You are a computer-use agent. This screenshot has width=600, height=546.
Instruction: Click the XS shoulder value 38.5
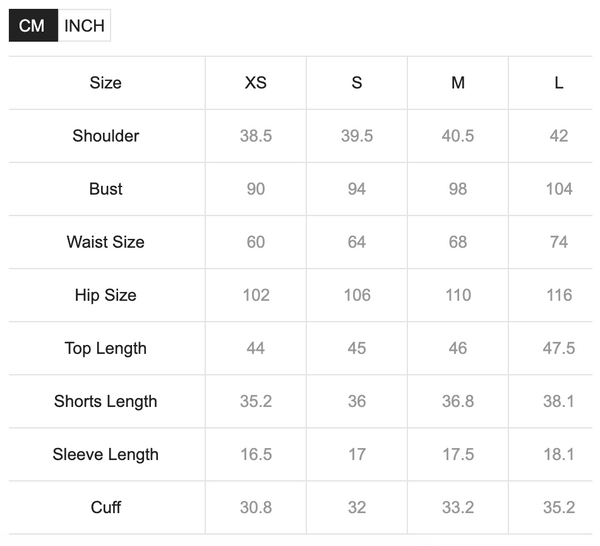(256, 136)
